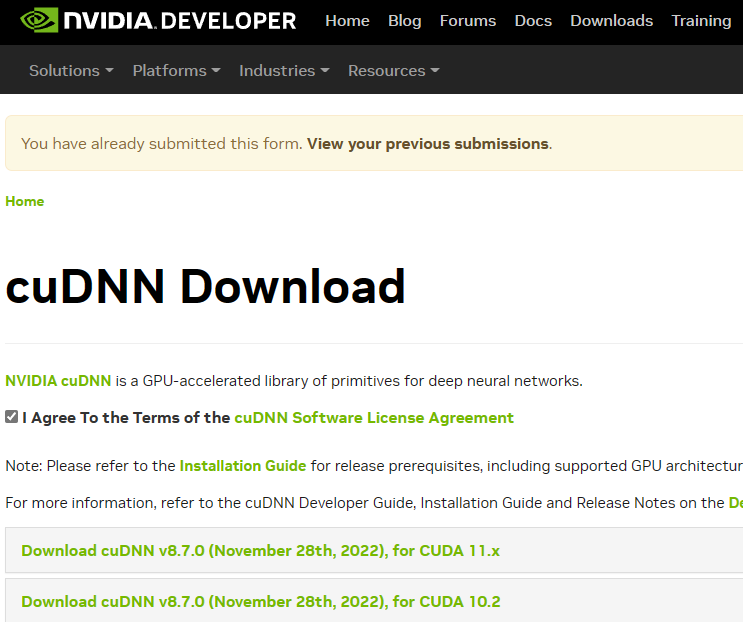The width and height of the screenshot is (743, 622).
Task: Open the cuDNN Software License Agreement
Action: coord(374,418)
